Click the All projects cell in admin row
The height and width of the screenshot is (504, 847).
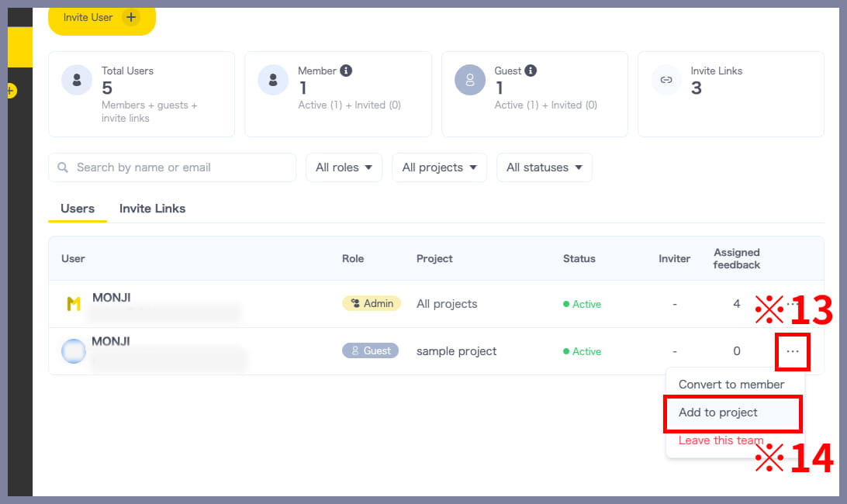coord(447,304)
